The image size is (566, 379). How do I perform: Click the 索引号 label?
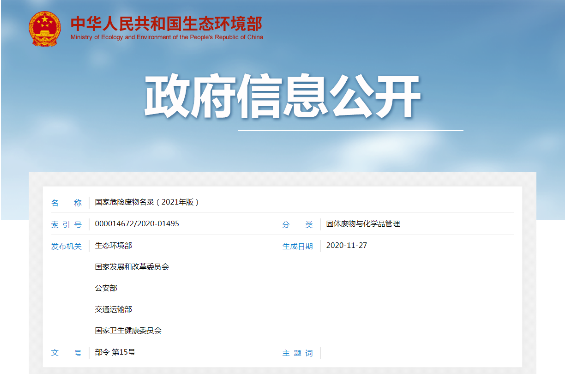pyautogui.click(x=66, y=225)
